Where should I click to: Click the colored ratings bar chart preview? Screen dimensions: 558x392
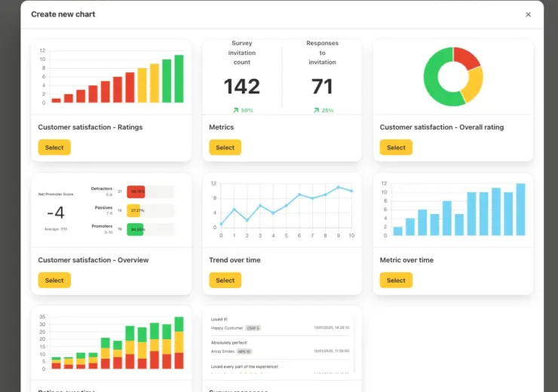click(112, 77)
